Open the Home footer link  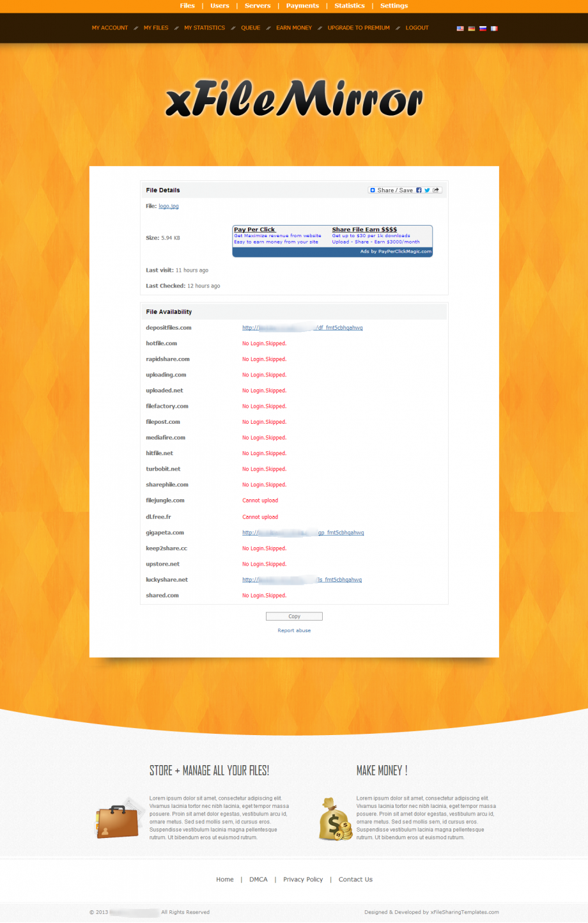(x=225, y=880)
